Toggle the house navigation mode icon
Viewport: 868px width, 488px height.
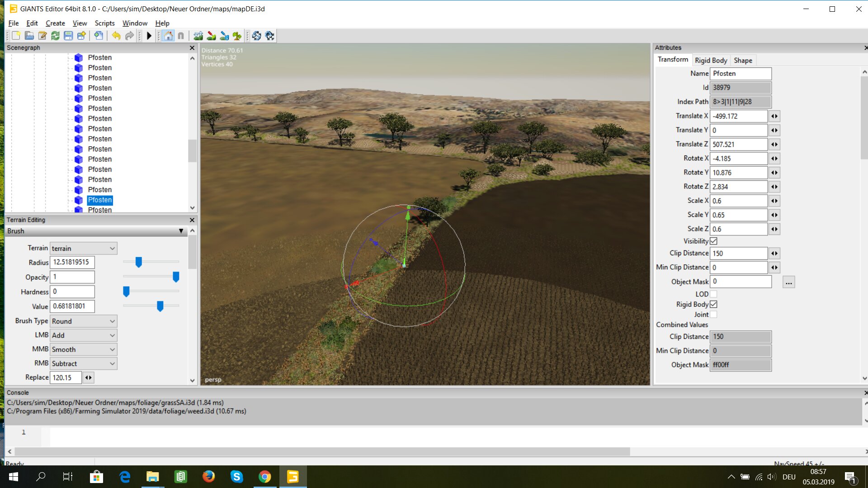[168, 36]
